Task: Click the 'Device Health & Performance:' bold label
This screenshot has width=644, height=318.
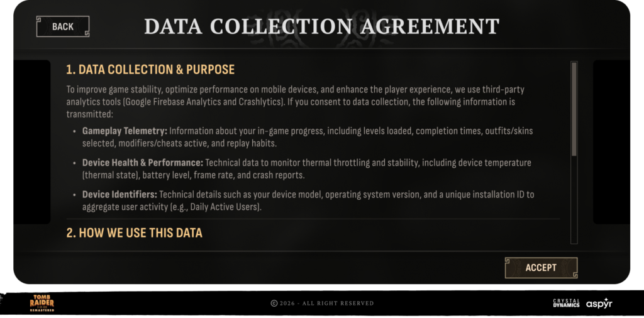Action: pos(143,163)
